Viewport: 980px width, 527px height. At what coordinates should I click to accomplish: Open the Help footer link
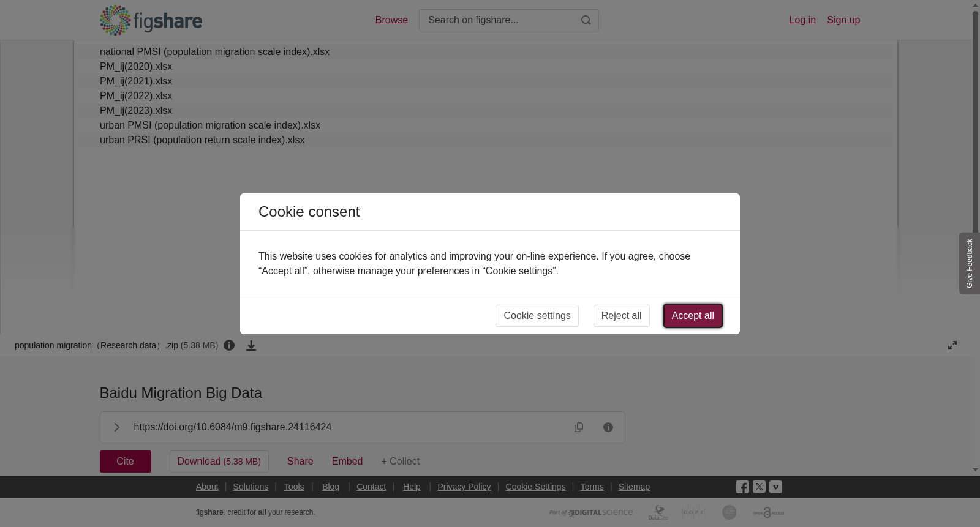tap(412, 487)
